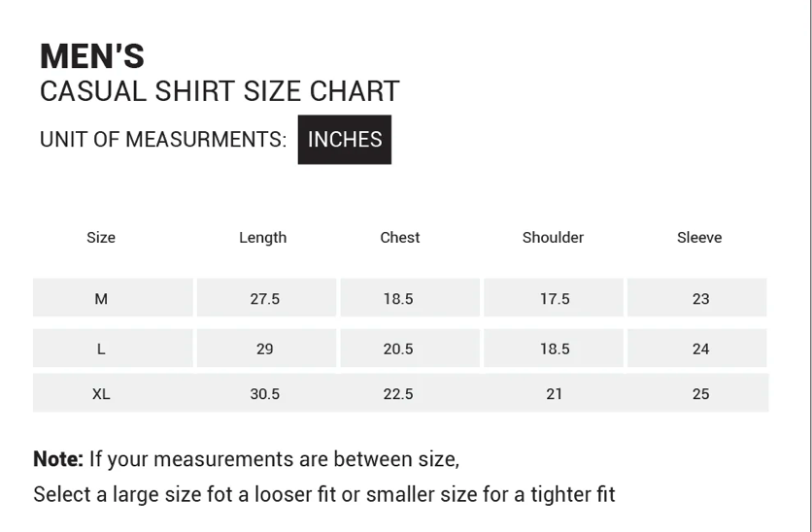Click the INCHES unit badge
The image size is (812, 532).
345,140
